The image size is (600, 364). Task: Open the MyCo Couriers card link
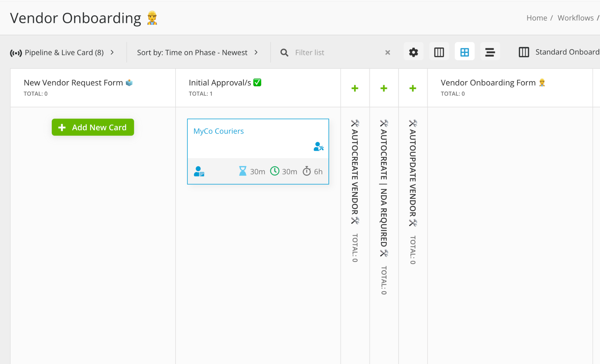pyautogui.click(x=218, y=131)
